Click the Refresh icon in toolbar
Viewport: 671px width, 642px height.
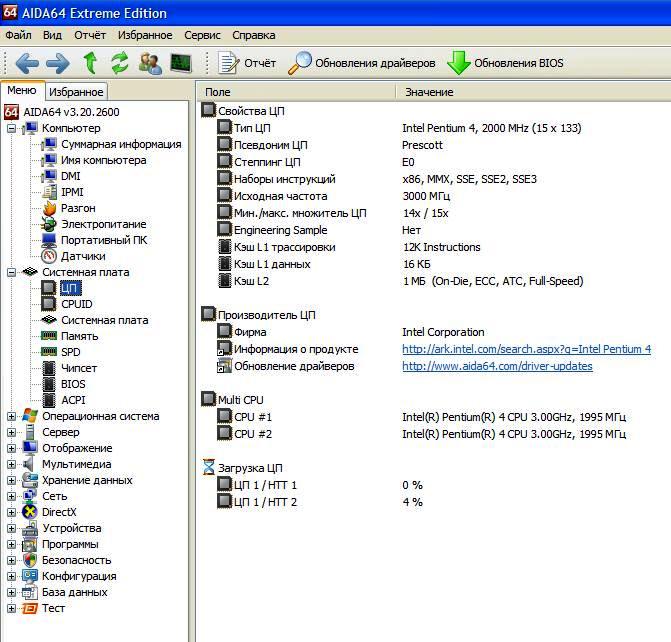[x=120, y=63]
